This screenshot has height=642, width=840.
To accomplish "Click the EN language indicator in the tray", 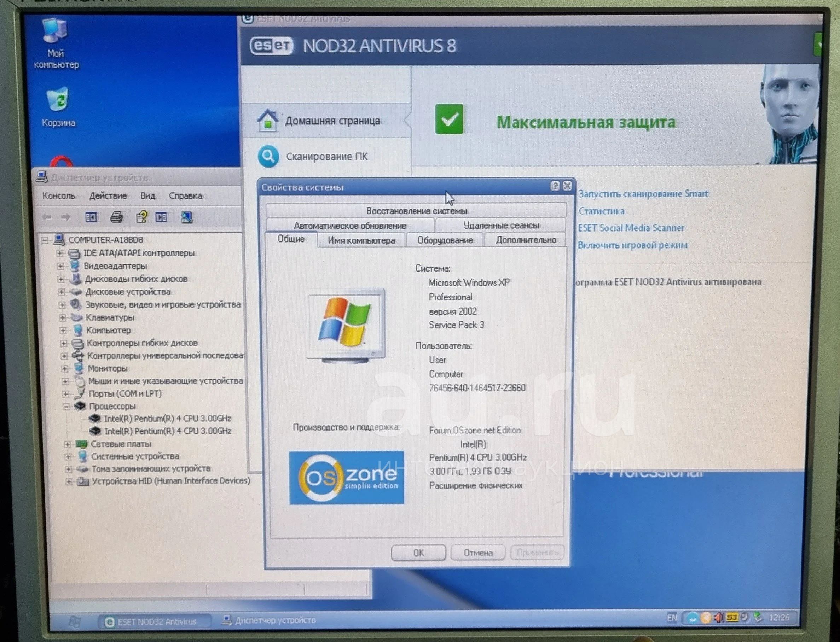I will click(672, 618).
